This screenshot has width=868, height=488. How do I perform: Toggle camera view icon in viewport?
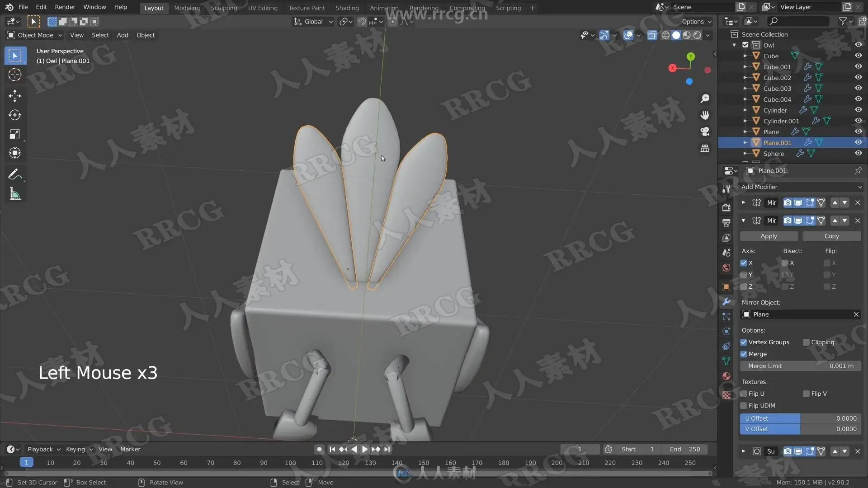coord(705,131)
